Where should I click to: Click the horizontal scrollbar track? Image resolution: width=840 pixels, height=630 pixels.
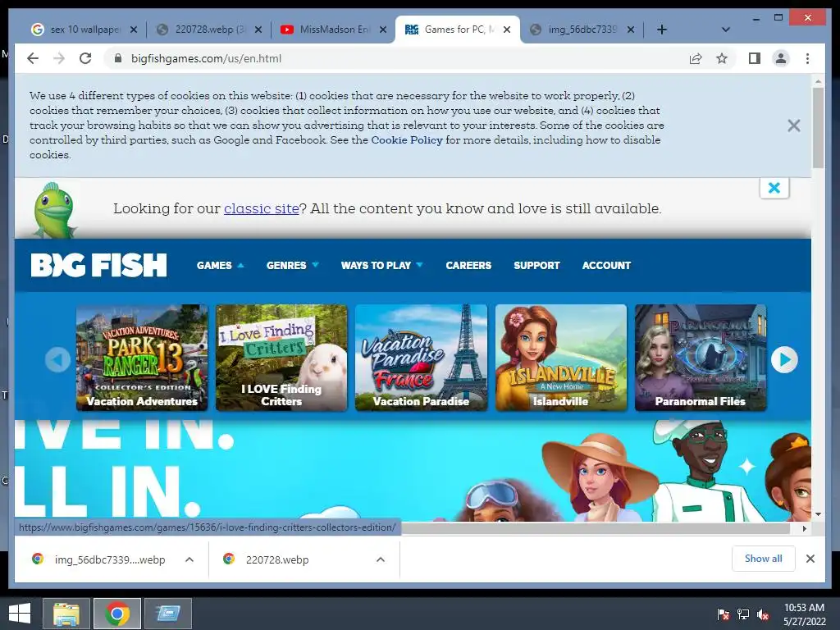[596, 528]
